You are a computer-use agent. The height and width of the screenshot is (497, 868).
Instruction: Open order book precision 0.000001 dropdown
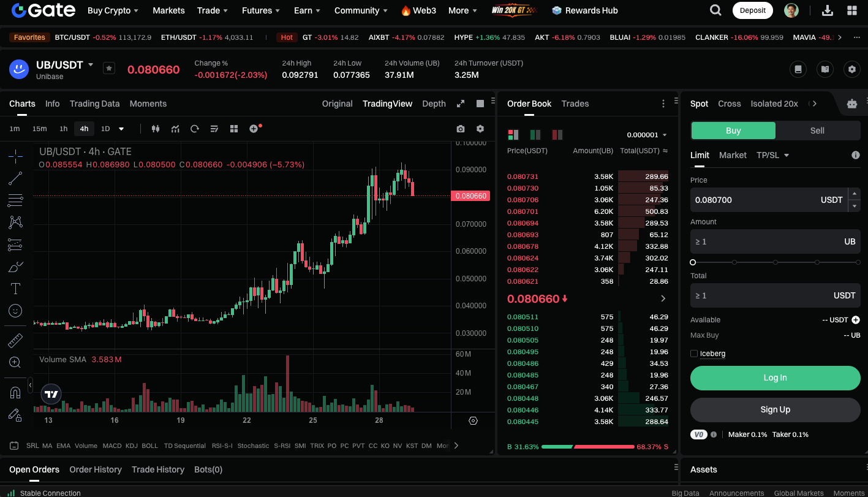pyautogui.click(x=646, y=135)
